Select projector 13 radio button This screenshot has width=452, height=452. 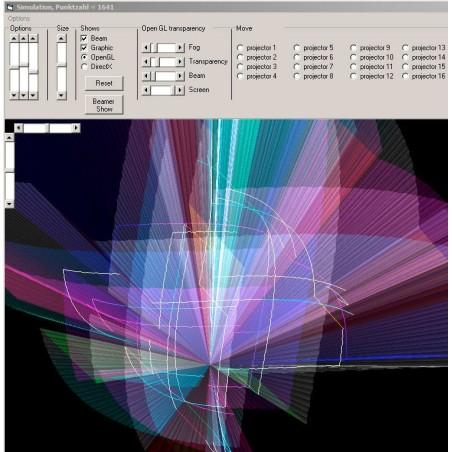pos(405,48)
